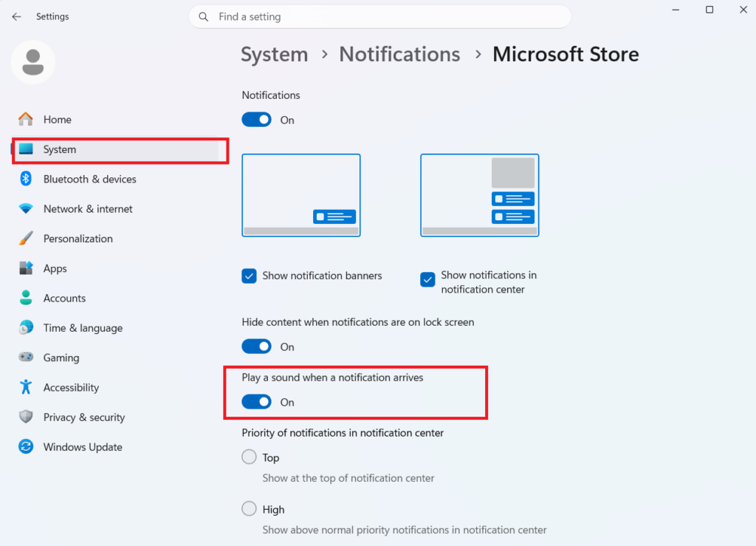This screenshot has width=756, height=546.
Task: Disable play a sound toggle
Action: (256, 402)
